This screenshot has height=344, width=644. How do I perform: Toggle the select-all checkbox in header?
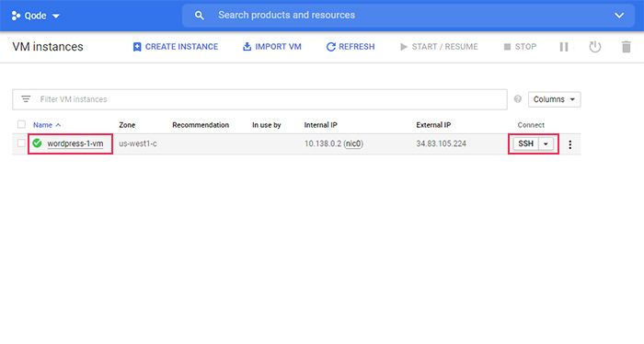21,124
